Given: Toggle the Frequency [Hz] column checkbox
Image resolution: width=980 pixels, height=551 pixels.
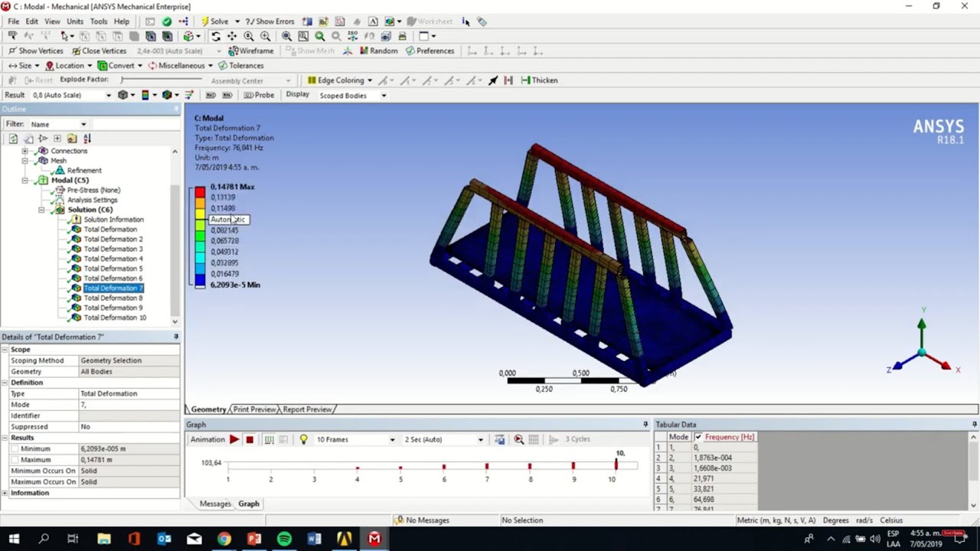Looking at the screenshot, I should tap(698, 437).
